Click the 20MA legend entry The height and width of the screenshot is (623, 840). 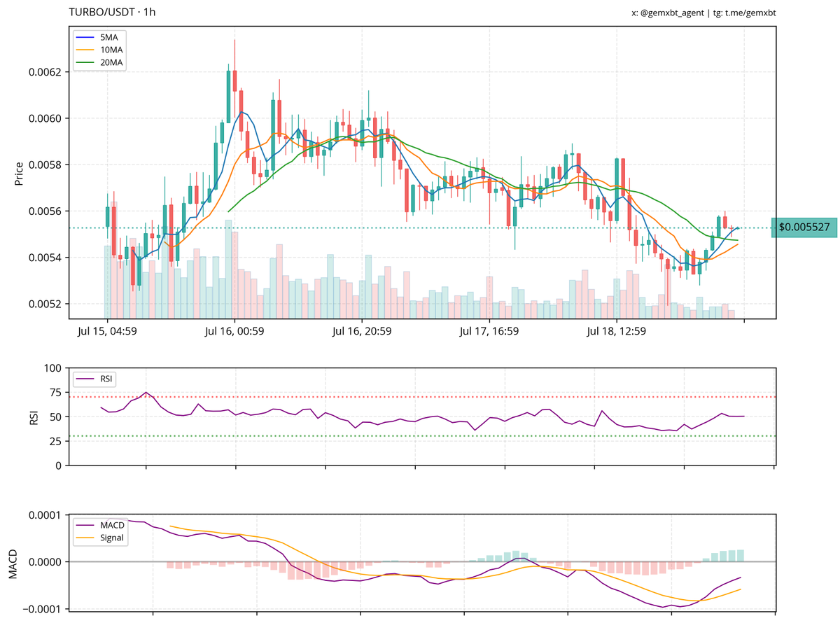coord(100,62)
